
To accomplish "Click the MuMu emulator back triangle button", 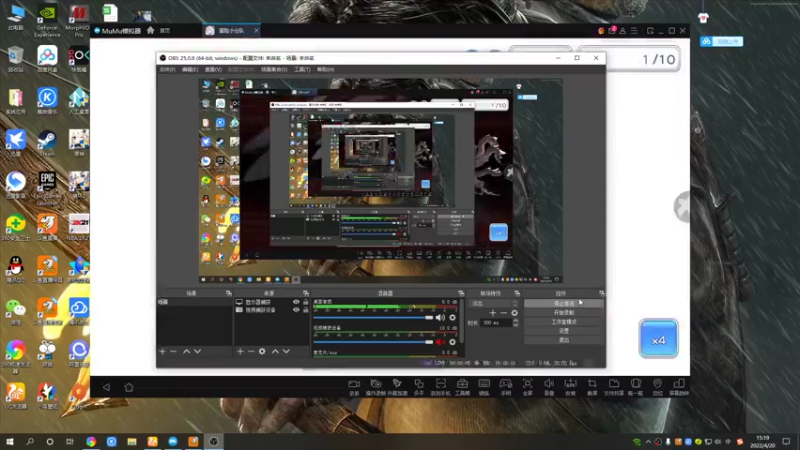I will click(106, 387).
